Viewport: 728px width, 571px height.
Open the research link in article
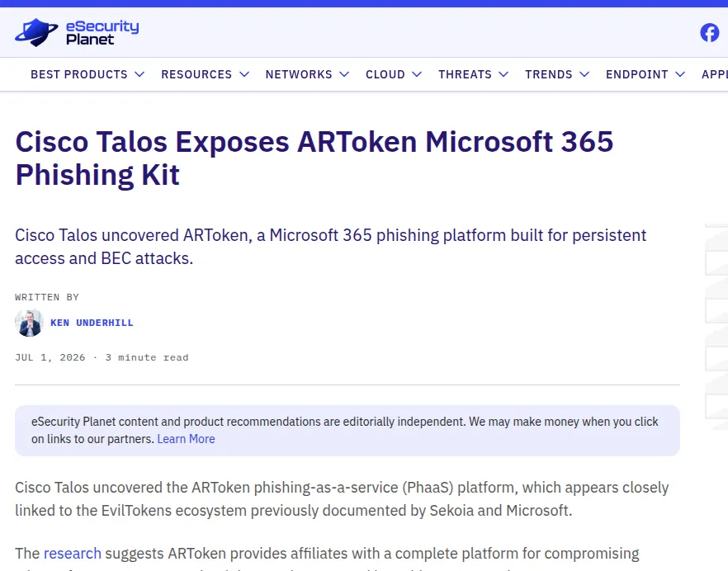pyautogui.click(x=73, y=554)
